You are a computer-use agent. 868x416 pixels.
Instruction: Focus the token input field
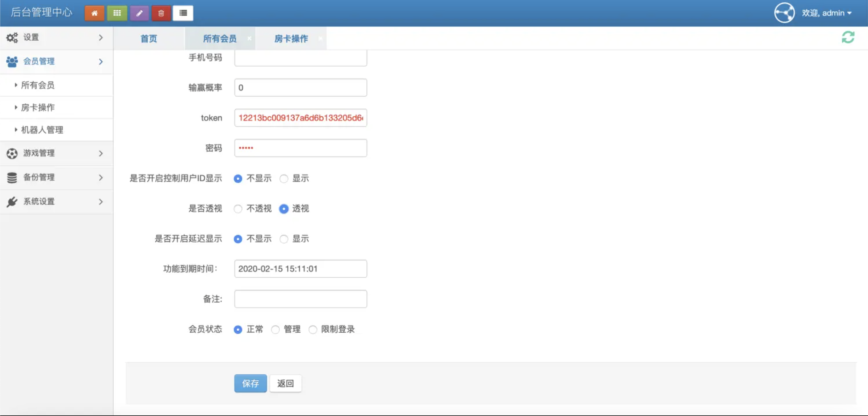click(x=301, y=118)
